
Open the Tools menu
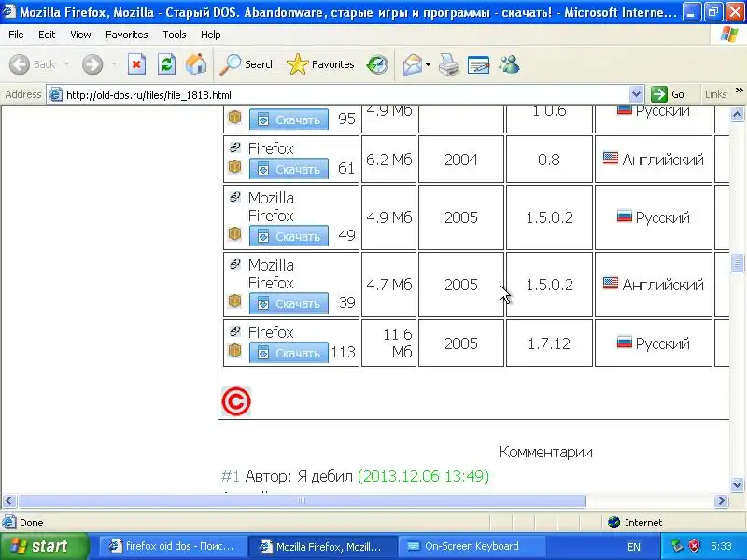175,35
